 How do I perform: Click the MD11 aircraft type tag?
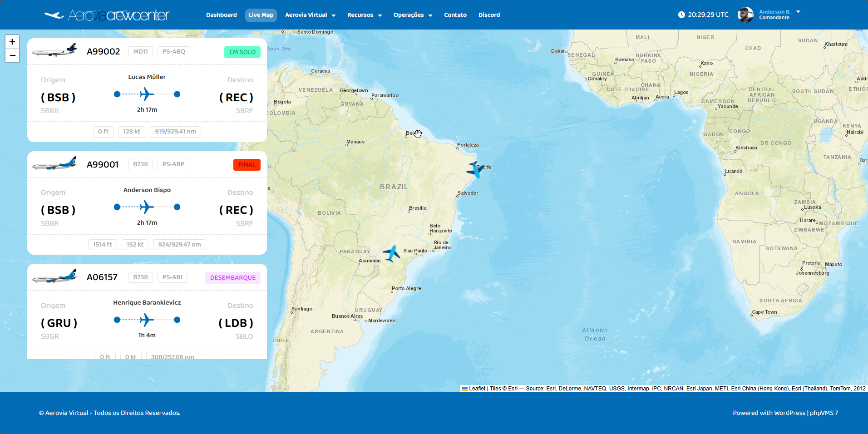coord(141,52)
